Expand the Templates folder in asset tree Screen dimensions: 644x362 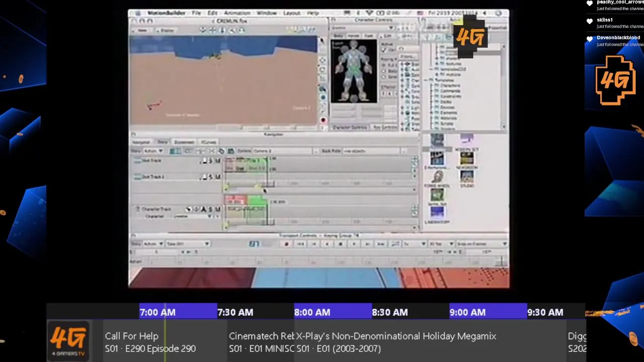[x=426, y=80]
